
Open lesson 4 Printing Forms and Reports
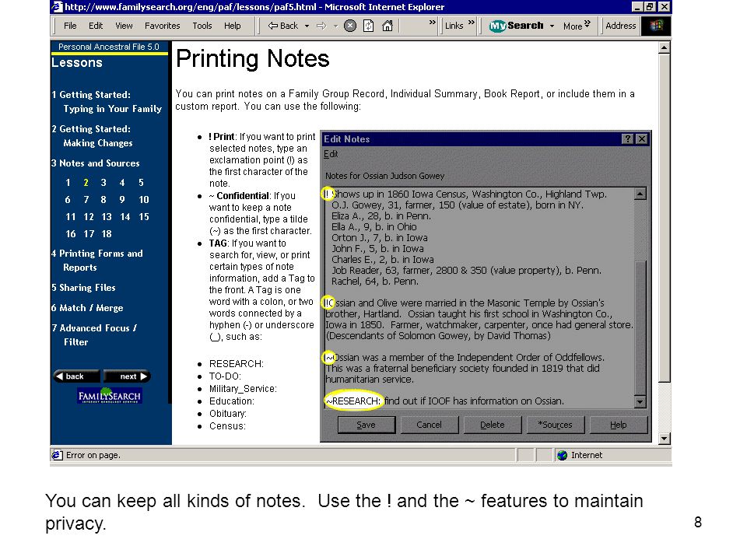(x=97, y=260)
